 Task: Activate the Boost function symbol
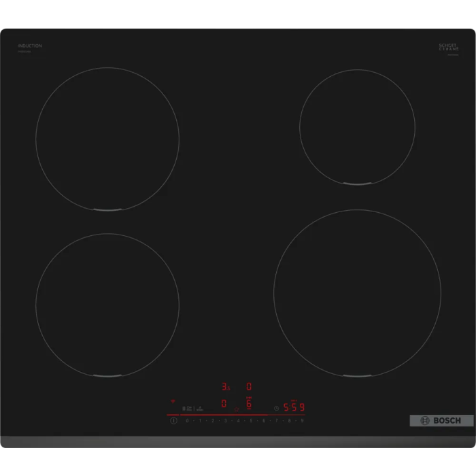(x=200, y=408)
